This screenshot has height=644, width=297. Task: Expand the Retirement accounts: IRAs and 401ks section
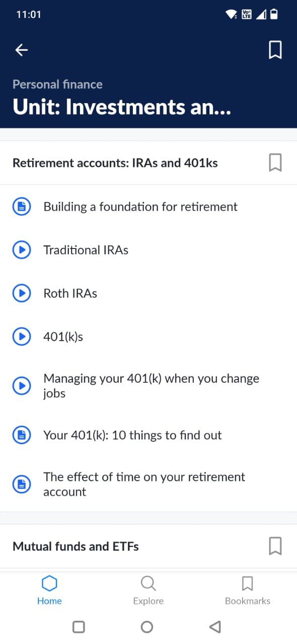pyautogui.click(x=116, y=163)
